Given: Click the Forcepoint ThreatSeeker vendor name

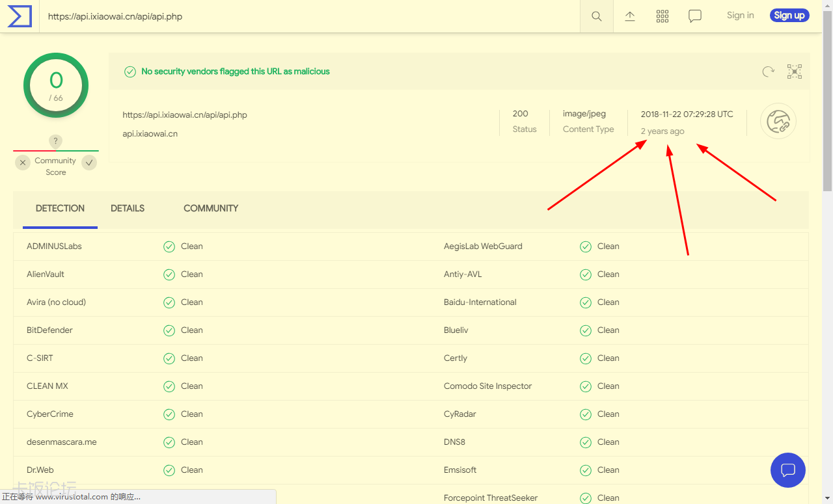Looking at the screenshot, I should coord(491,498).
